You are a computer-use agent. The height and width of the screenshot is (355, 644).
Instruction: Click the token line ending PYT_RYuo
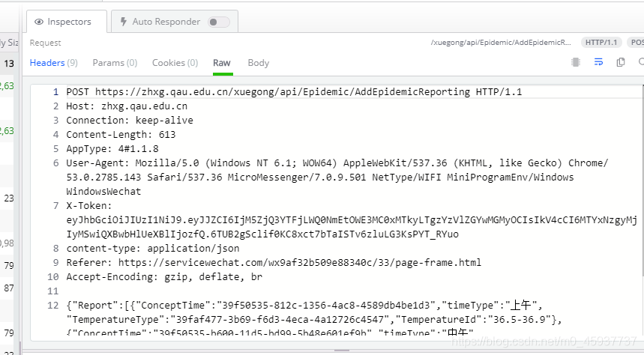pyautogui.click(x=262, y=234)
